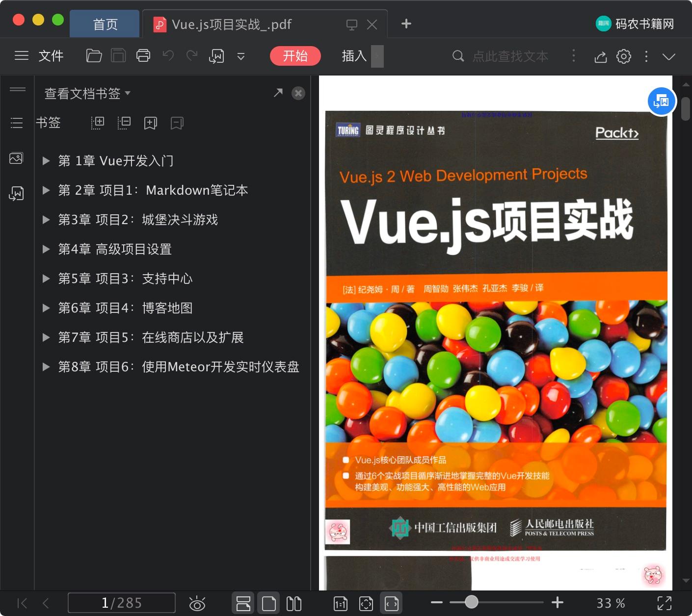
Task: Click zoom out minus button
Action: click(x=437, y=602)
